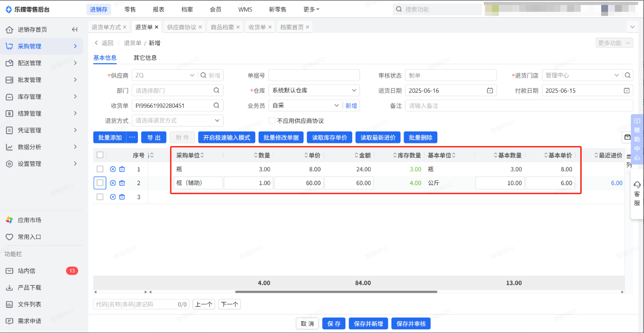
Task: Click 批量删除 button
Action: point(421,137)
